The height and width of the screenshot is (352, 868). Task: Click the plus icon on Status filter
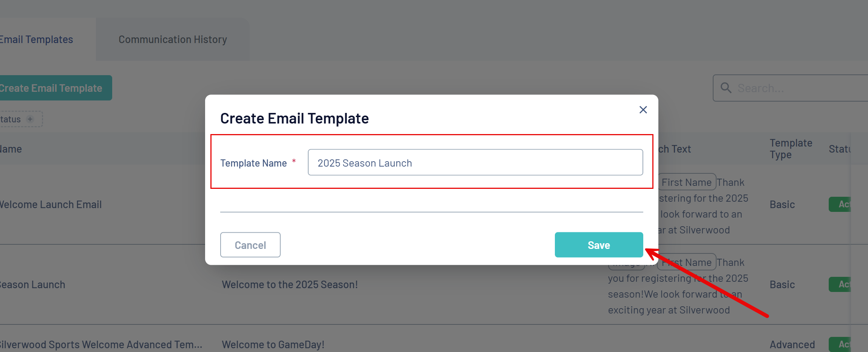(x=30, y=119)
